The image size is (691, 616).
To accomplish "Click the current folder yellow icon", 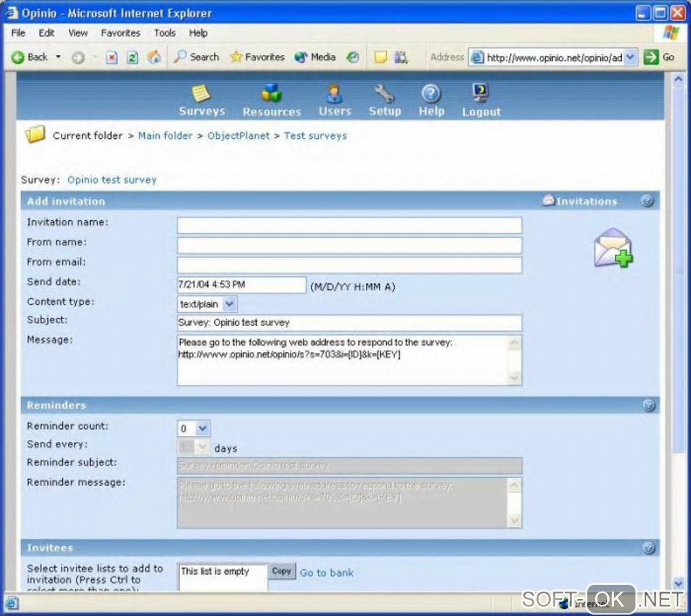I will tap(35, 134).
